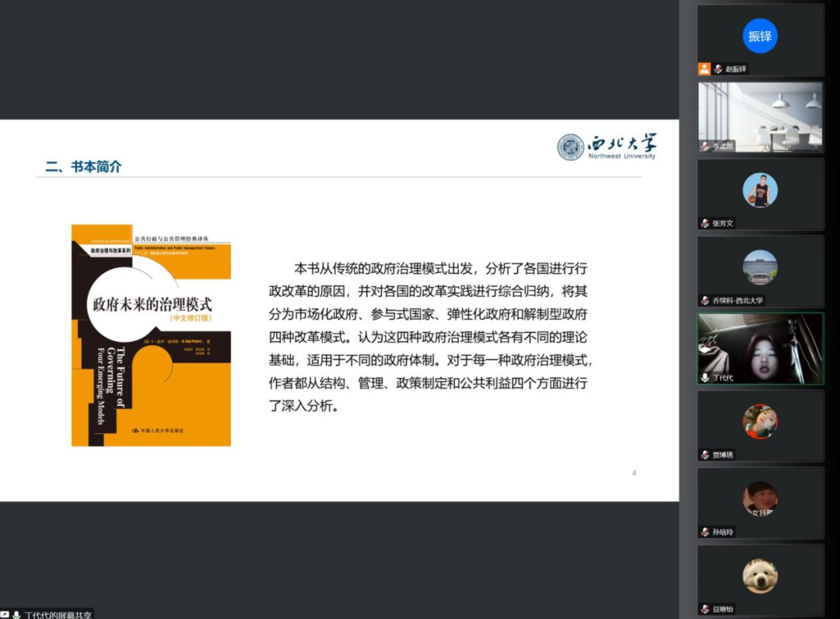
Task: Click the muted mic icon for 贾博琇
Action: pyautogui.click(x=705, y=455)
